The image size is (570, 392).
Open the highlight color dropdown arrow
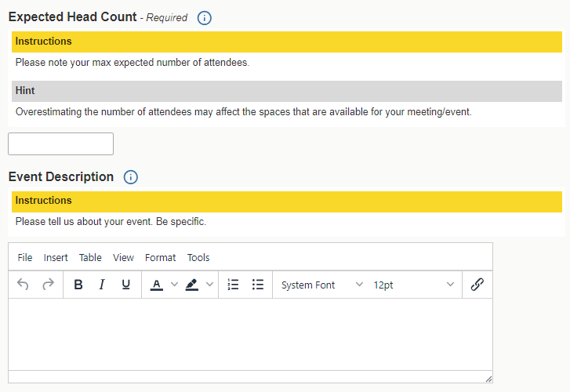tap(210, 285)
